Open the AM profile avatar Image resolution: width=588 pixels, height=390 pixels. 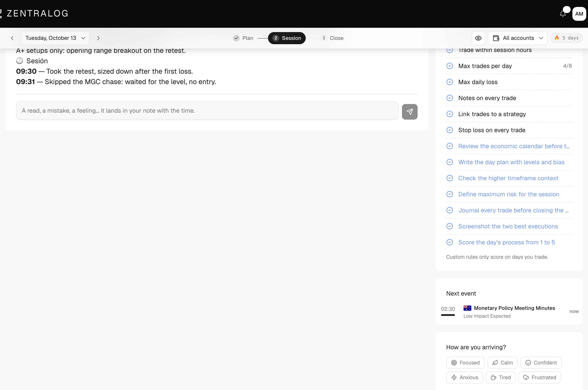(579, 14)
